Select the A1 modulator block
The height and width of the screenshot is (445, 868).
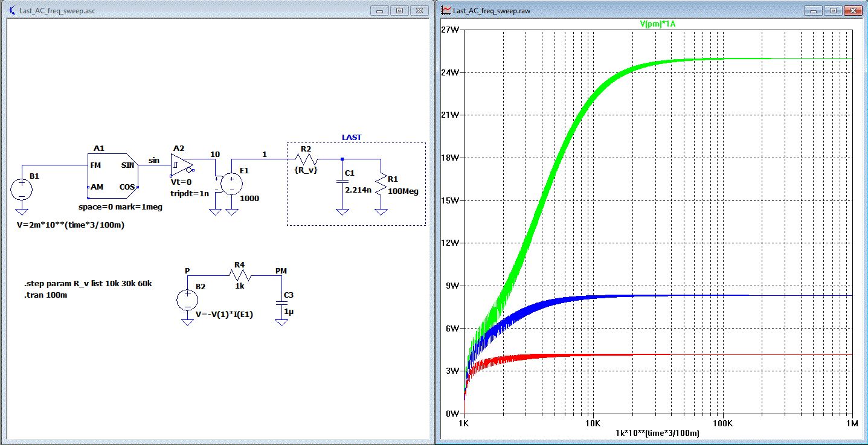[x=112, y=176]
